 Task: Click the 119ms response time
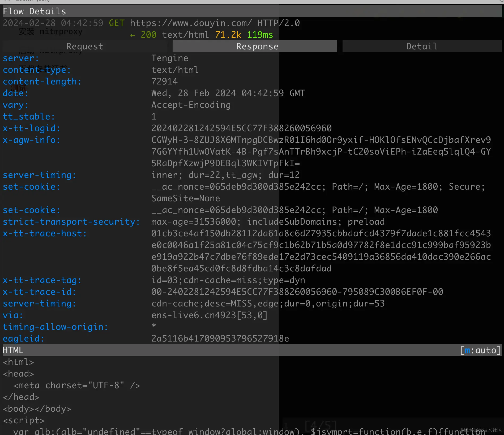tap(260, 35)
